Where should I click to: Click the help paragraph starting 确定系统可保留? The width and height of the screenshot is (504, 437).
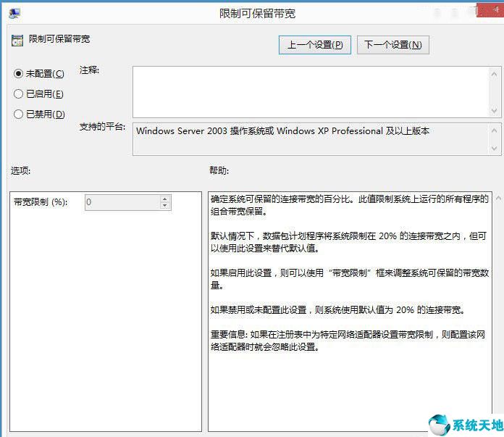click(x=350, y=205)
